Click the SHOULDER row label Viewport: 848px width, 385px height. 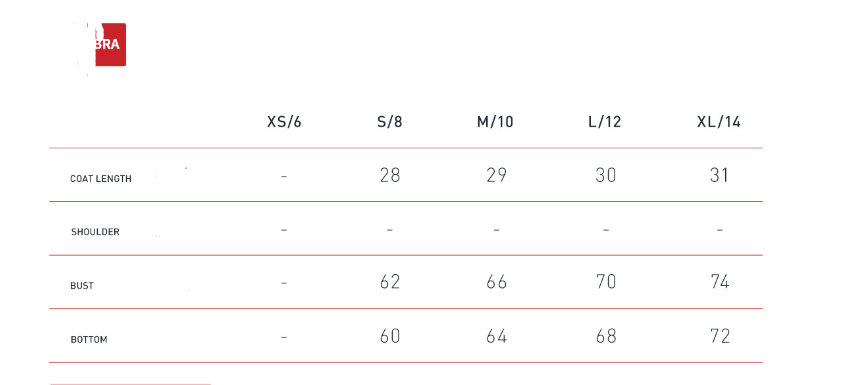click(95, 232)
